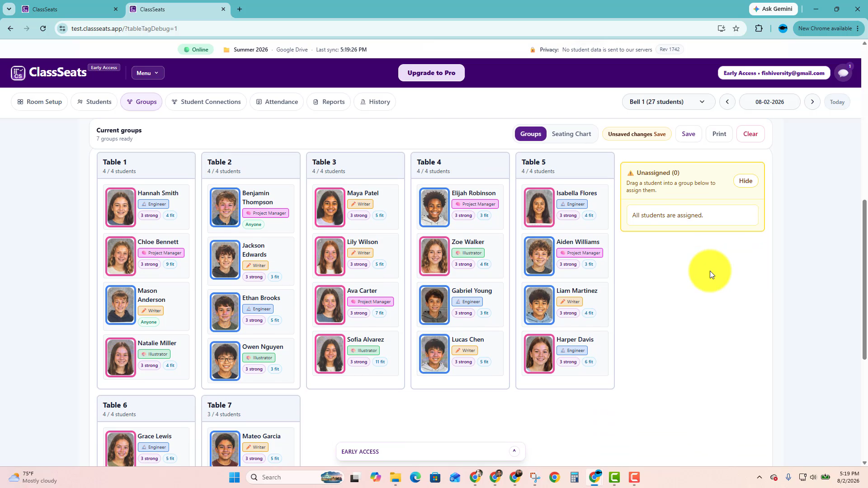Open the Menu dropdown

tap(148, 73)
